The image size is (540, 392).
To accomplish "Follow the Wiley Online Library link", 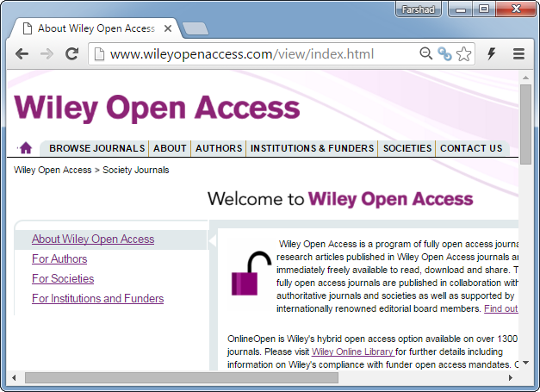I will tap(352, 352).
